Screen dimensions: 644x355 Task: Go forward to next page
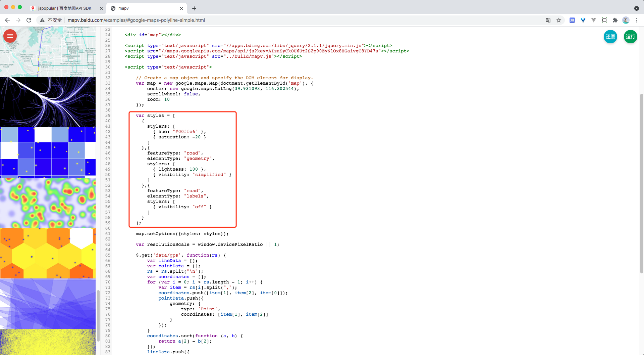coord(18,20)
